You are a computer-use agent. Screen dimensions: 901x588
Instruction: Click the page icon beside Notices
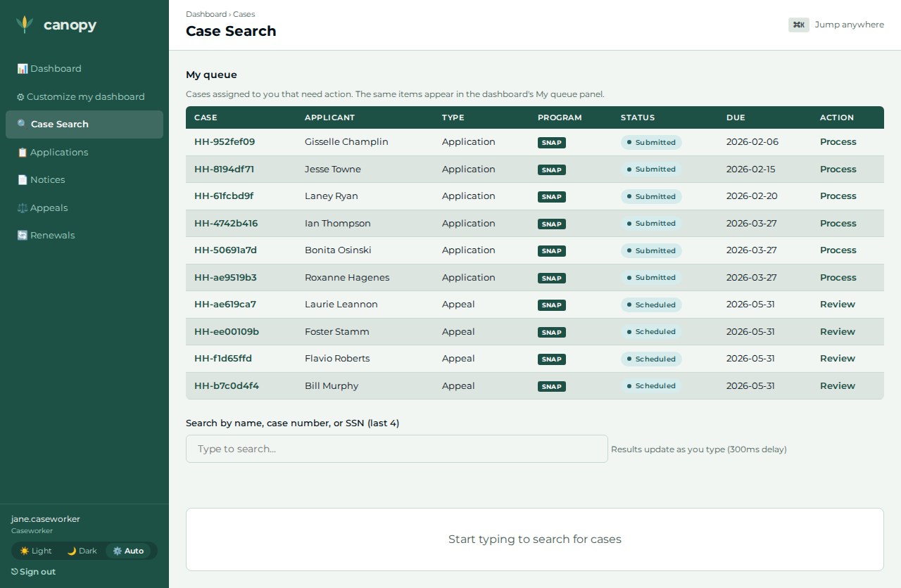point(23,180)
